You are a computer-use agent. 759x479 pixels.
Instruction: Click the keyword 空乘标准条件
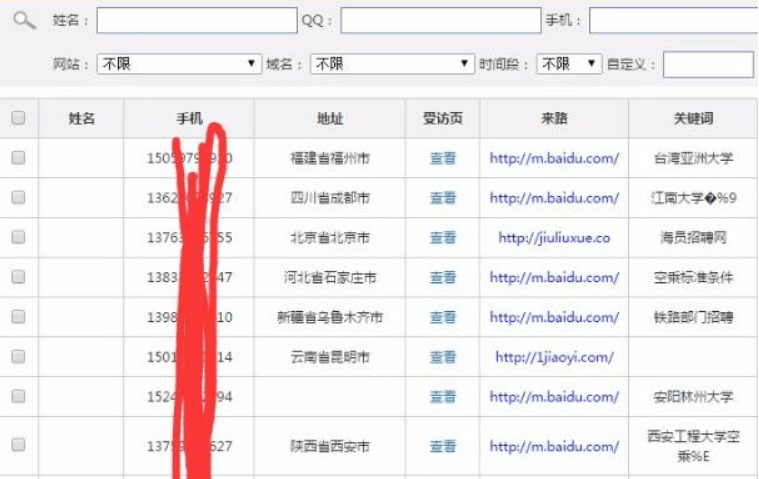(694, 277)
